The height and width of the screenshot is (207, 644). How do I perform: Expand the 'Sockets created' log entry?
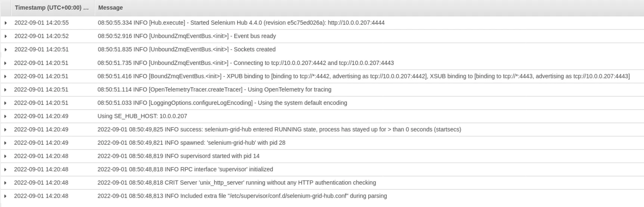point(6,50)
